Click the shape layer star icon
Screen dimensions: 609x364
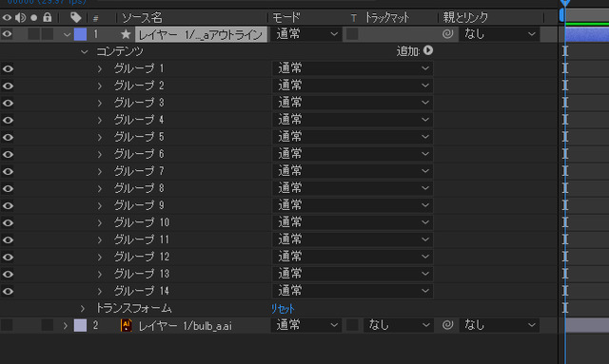pos(126,34)
